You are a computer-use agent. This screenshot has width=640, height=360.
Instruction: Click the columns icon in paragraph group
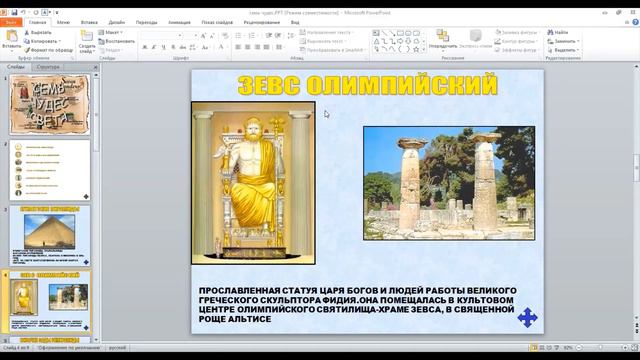[280, 47]
